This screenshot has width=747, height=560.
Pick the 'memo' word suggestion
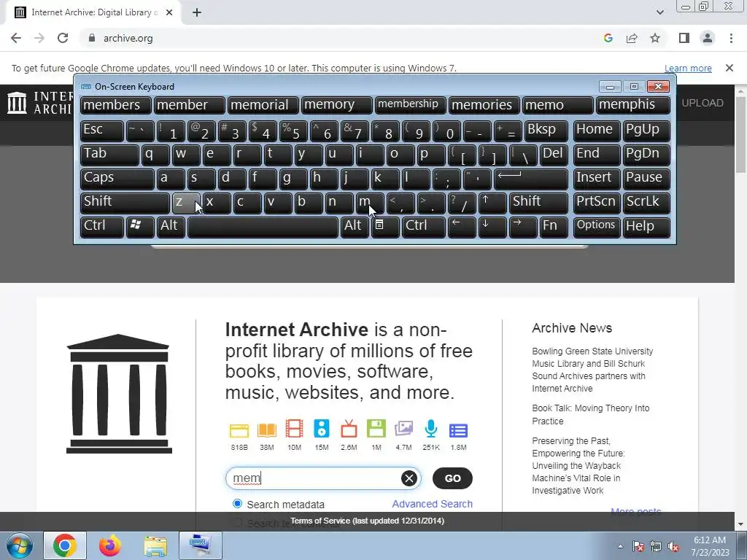coord(558,105)
